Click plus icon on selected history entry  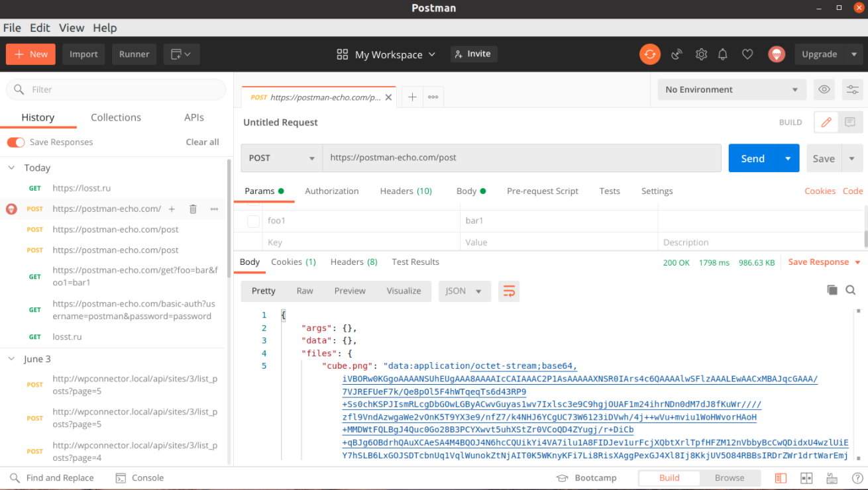click(172, 209)
